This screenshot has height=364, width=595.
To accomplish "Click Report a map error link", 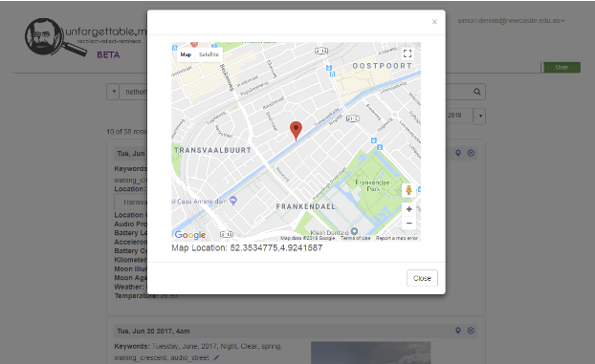I will tap(397, 238).
